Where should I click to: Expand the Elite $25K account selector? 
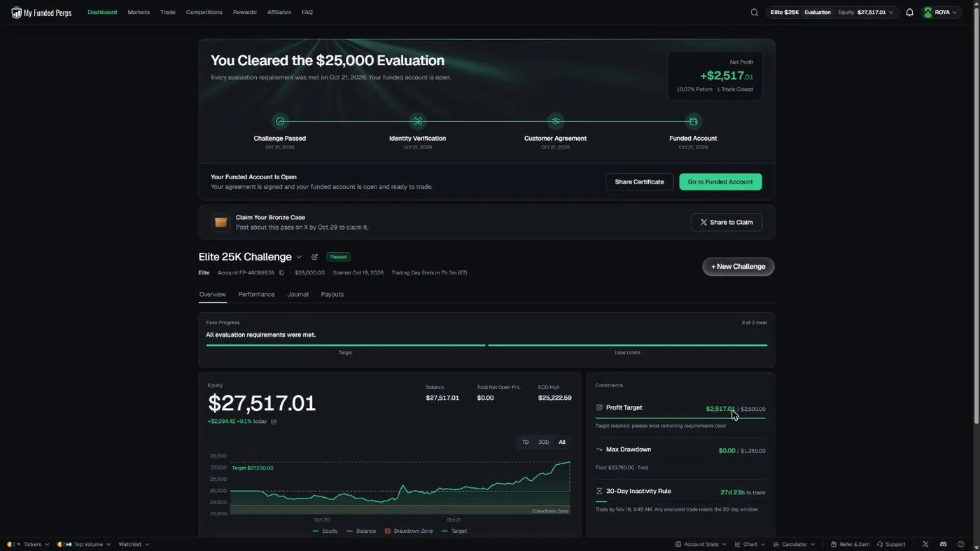832,13
